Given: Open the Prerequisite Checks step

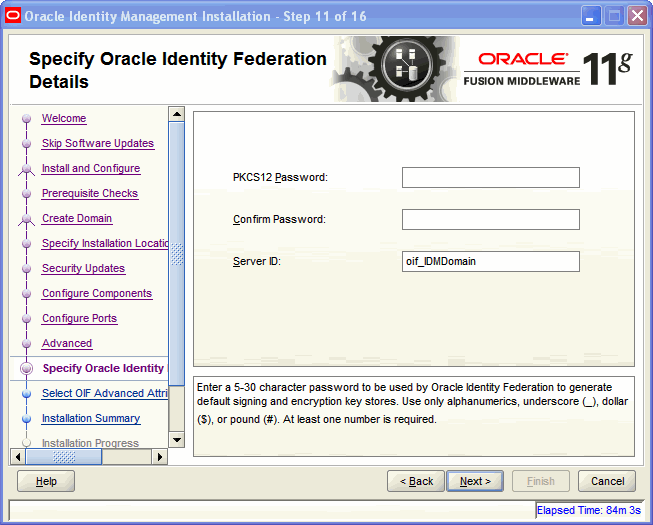Looking at the screenshot, I should pos(90,193).
